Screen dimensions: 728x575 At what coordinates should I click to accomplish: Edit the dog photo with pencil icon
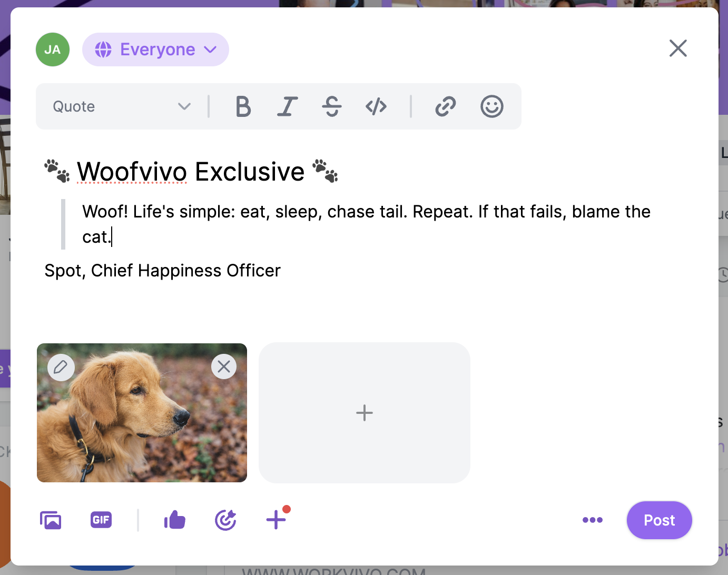click(61, 367)
